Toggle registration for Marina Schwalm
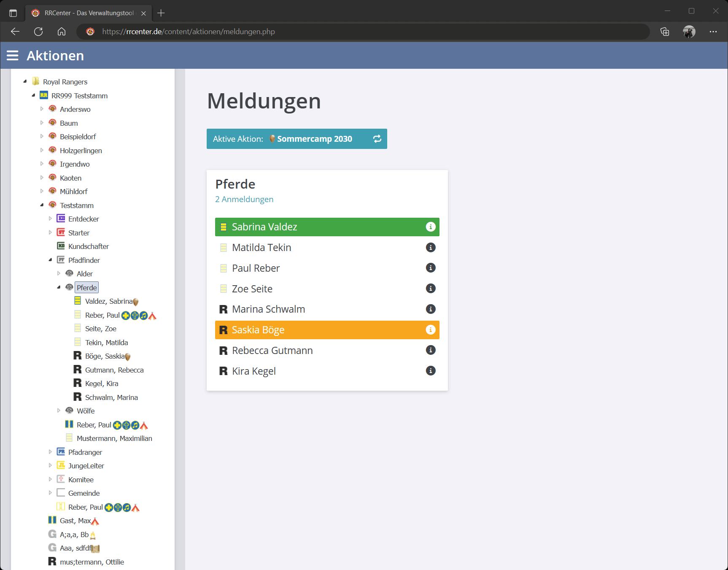 point(268,309)
